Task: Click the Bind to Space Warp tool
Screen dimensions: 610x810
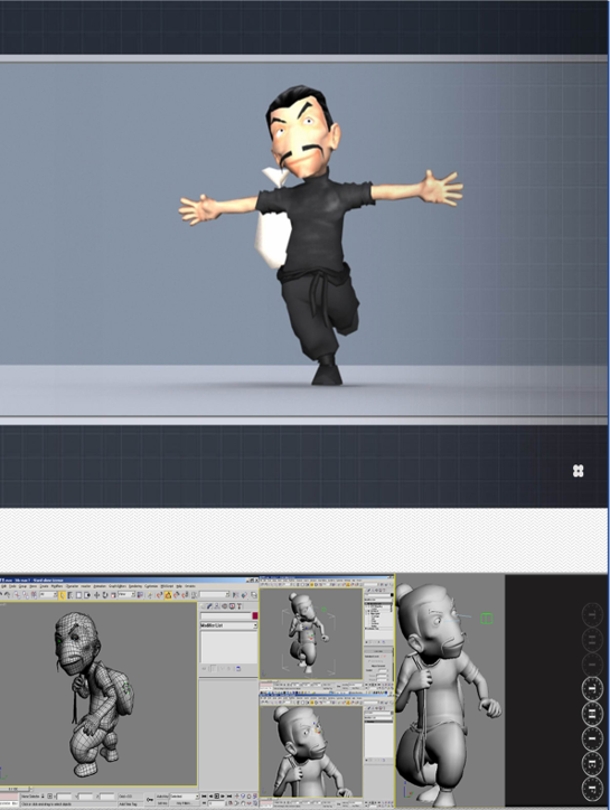Action: coord(33,595)
